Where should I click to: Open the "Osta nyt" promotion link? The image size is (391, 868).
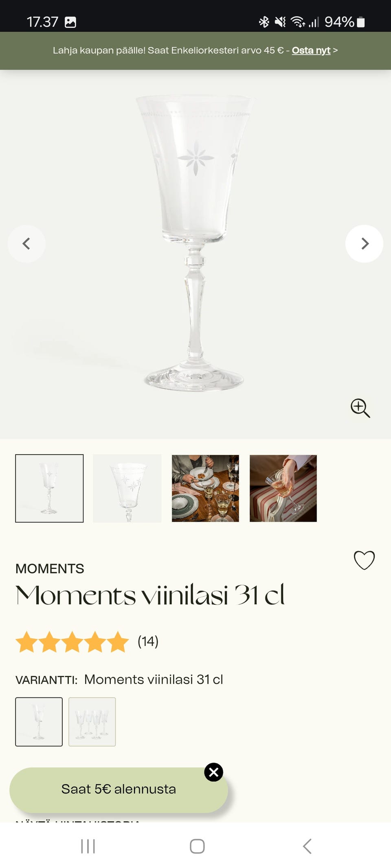pos(311,50)
